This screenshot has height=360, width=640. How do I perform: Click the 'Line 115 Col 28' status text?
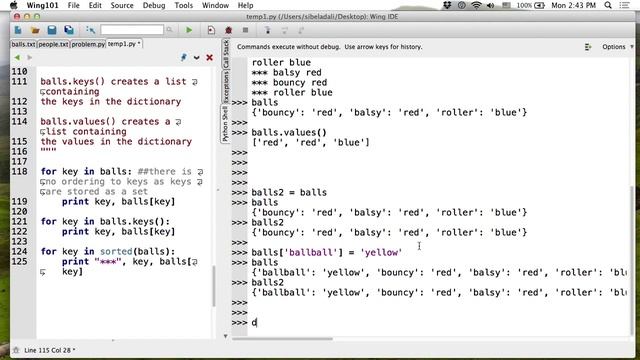tap(48, 350)
